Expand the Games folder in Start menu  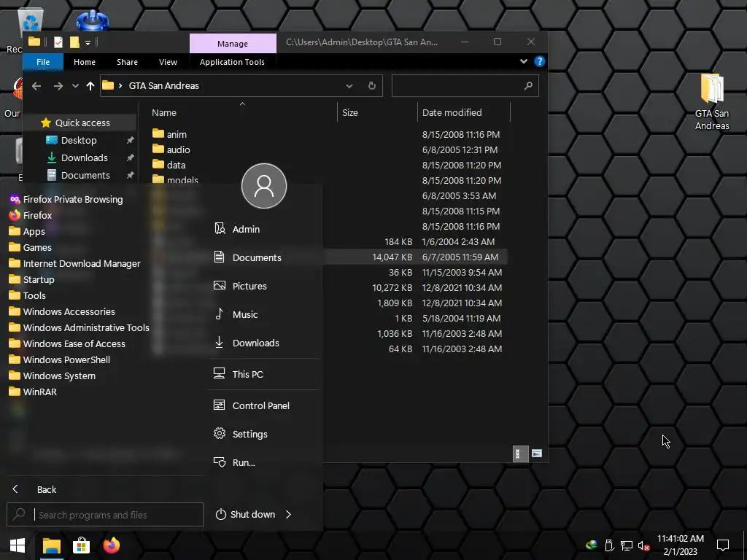click(30, 248)
